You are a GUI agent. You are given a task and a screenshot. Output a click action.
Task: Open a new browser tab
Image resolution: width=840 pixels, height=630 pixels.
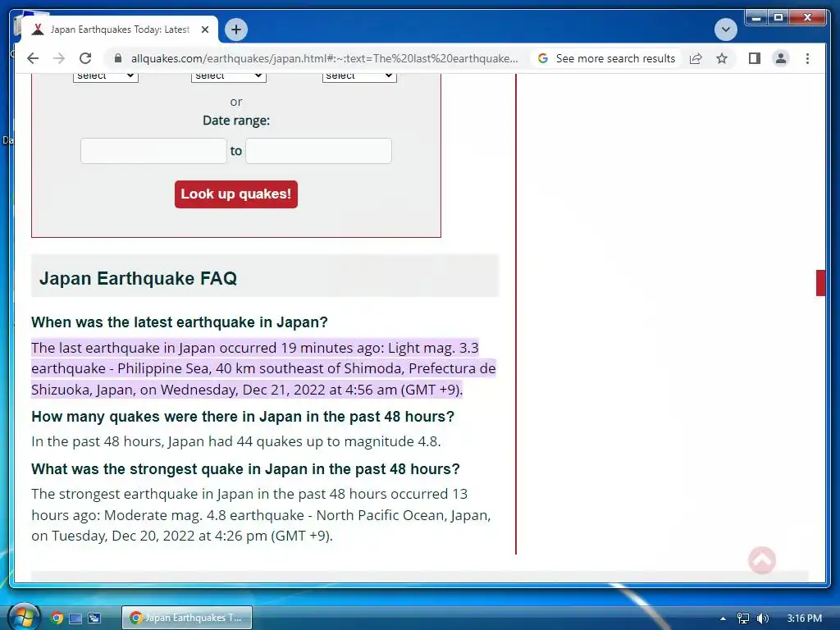[236, 30]
